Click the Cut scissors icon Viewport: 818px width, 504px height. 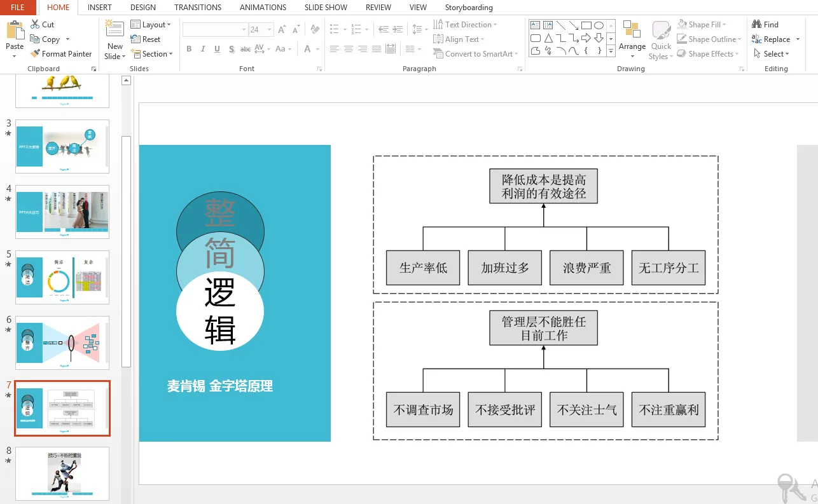pos(36,24)
